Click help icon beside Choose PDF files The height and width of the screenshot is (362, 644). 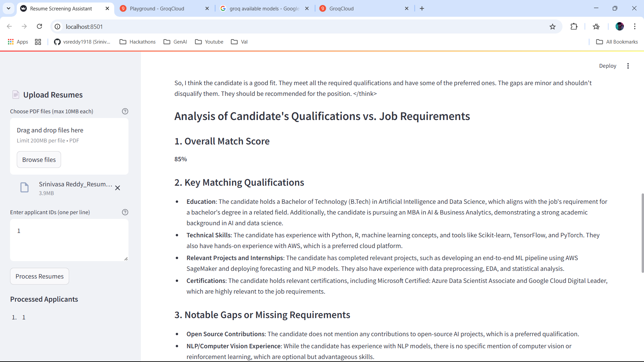(125, 111)
